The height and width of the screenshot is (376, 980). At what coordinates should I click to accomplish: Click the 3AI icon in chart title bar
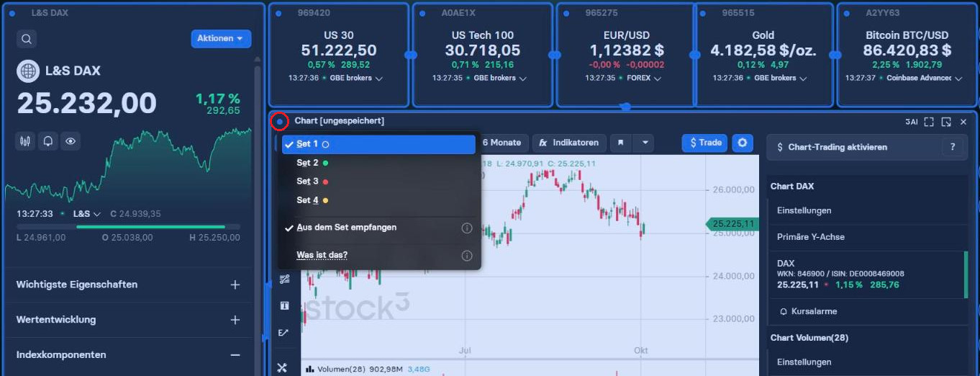[x=911, y=122]
